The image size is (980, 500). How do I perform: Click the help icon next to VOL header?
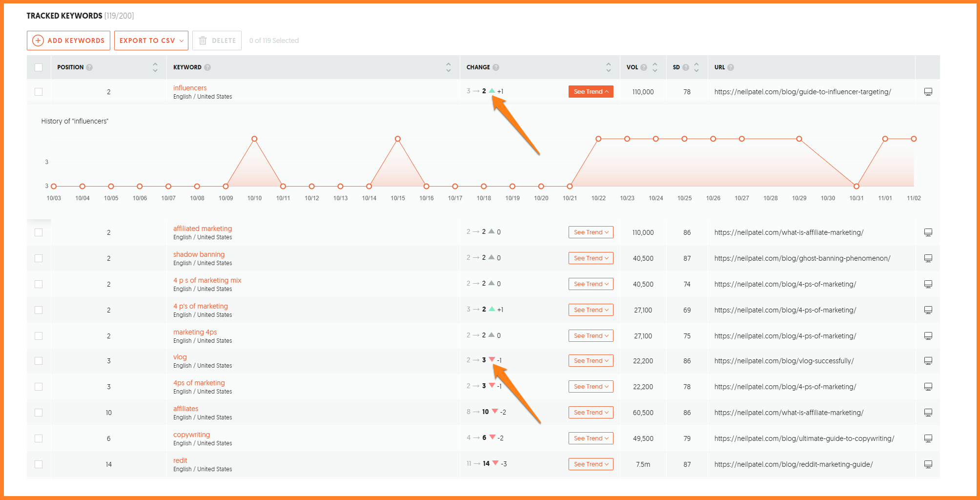tap(644, 67)
